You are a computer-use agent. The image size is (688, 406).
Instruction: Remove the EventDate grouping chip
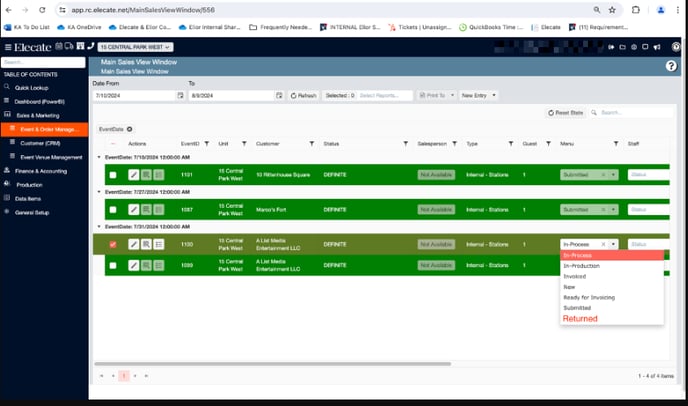click(x=129, y=129)
